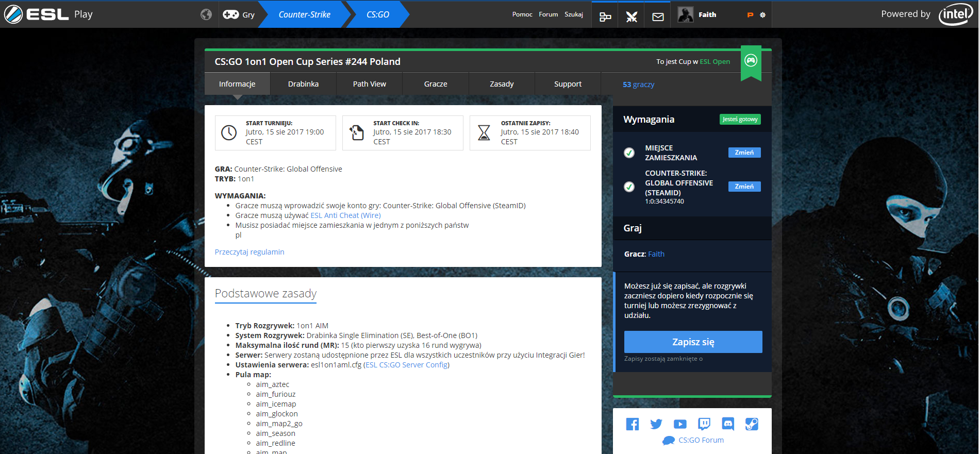980x454 pixels.
Task: Click the ESL Play logo
Action: [48, 14]
